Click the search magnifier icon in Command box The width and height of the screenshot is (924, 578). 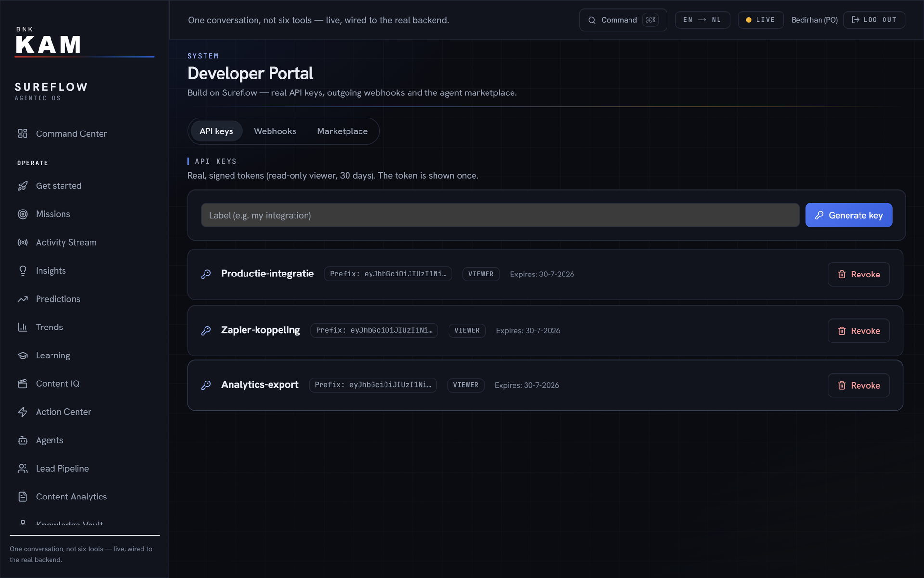coord(592,20)
